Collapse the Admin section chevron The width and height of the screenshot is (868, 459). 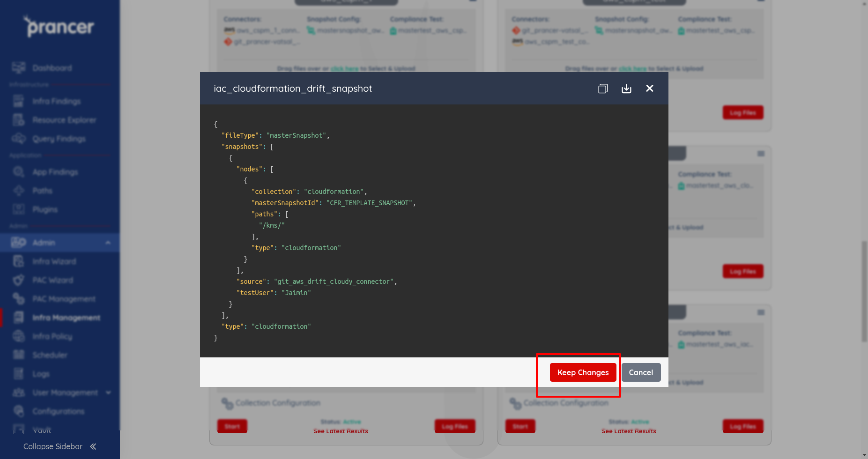point(108,243)
